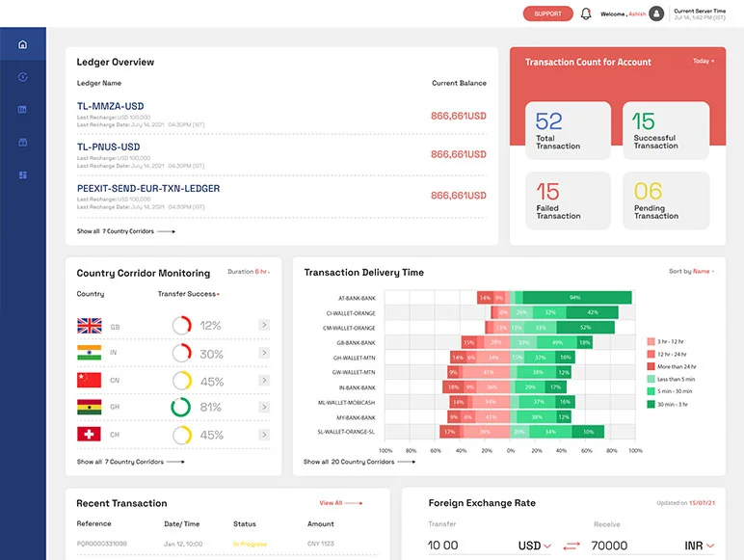Open the INR receive currency dropdown

pyautogui.click(x=699, y=546)
